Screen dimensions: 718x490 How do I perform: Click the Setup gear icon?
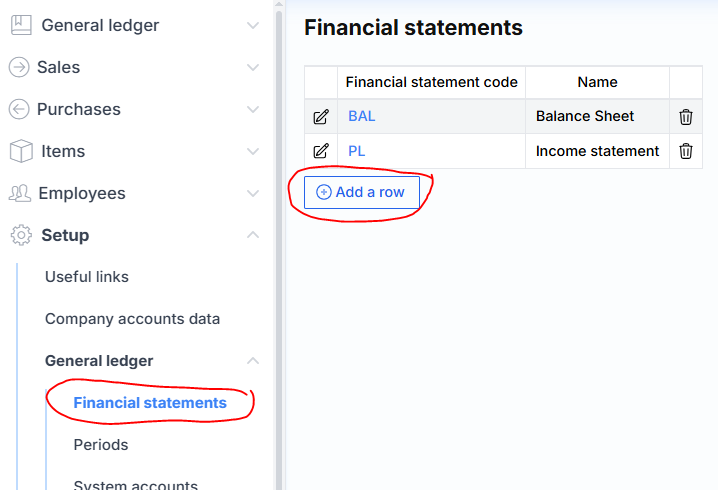point(20,235)
